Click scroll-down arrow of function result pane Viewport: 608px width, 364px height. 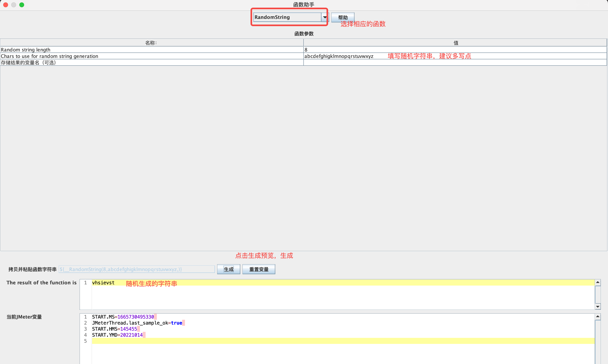click(598, 307)
